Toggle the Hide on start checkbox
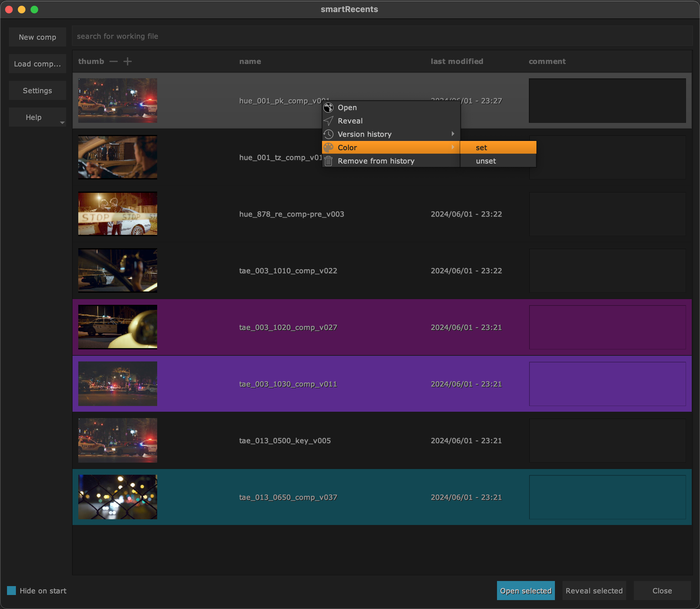 (11, 591)
